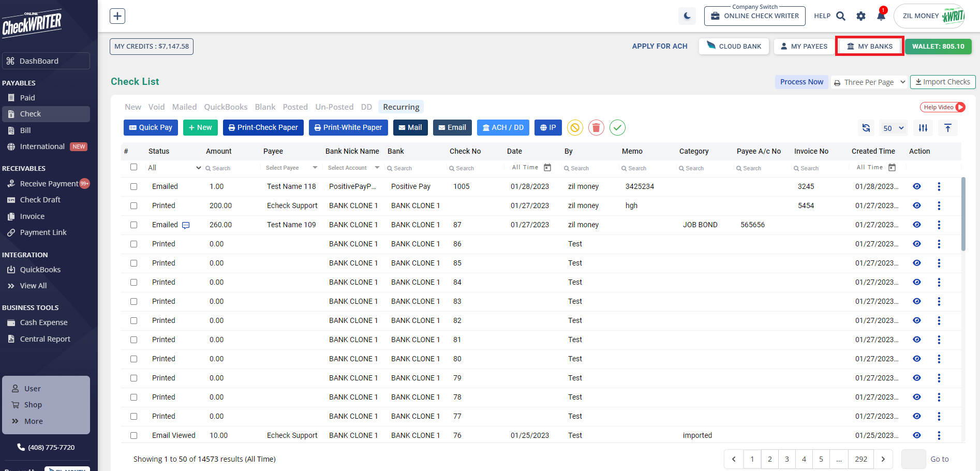The height and width of the screenshot is (471, 980).
Task: Go to next page arrow in pagination
Action: point(883,459)
